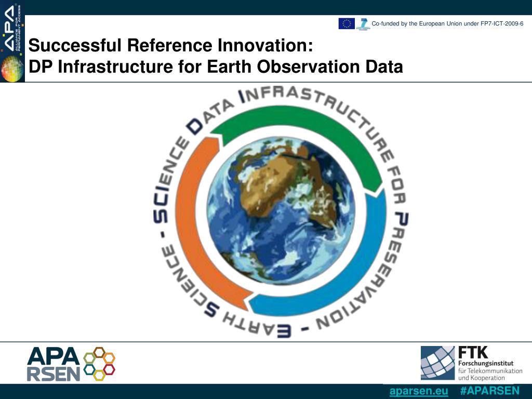
Task: Click the European Union flag icon
Action: 347,23
